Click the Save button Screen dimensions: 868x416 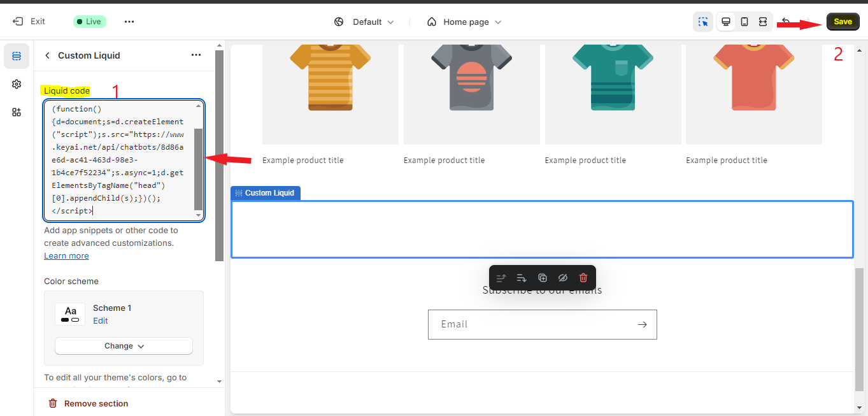click(x=843, y=22)
